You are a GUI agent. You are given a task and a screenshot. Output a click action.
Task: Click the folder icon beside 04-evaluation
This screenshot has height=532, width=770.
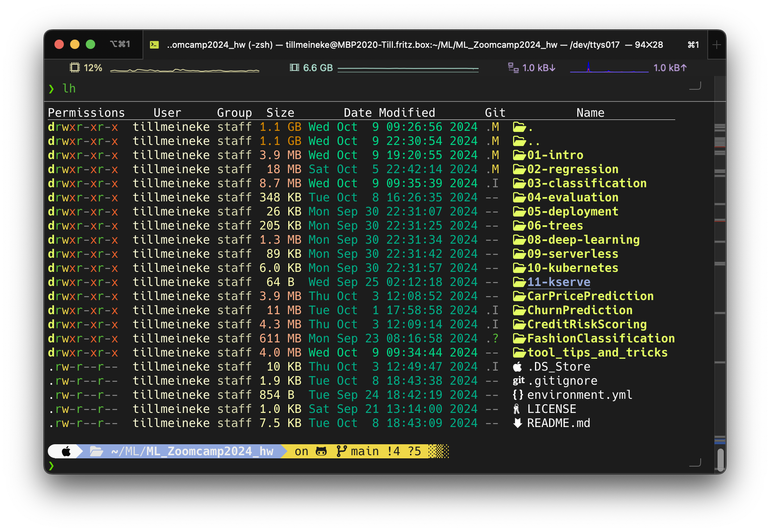(x=519, y=198)
